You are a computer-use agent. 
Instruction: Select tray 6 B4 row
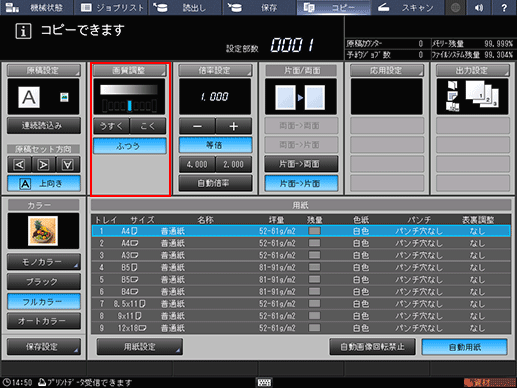[301, 292]
